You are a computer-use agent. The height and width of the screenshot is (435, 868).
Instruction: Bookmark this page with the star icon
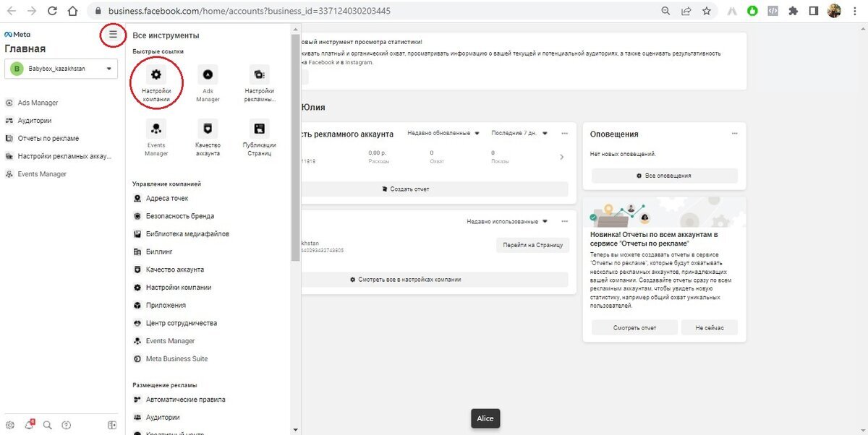click(706, 12)
